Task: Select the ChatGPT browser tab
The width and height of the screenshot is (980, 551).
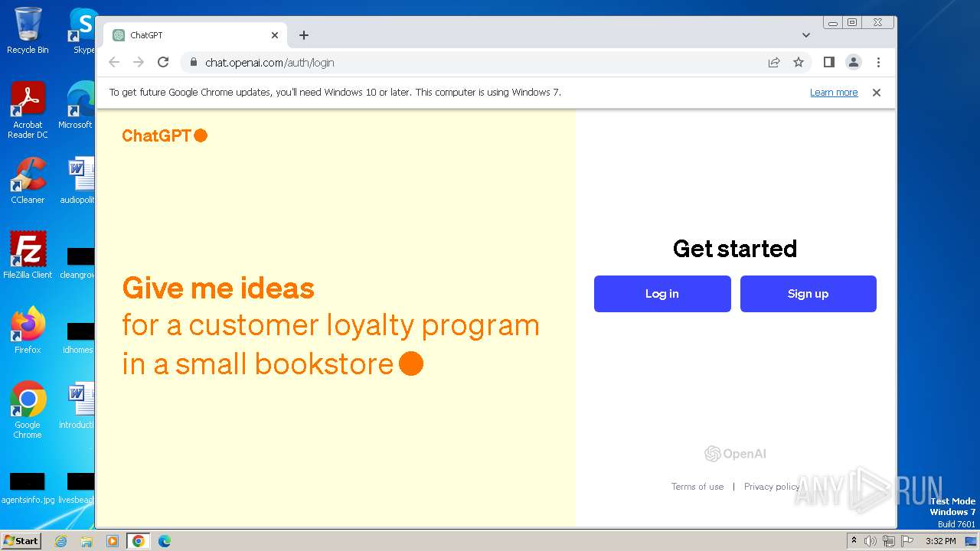Action: (195, 35)
